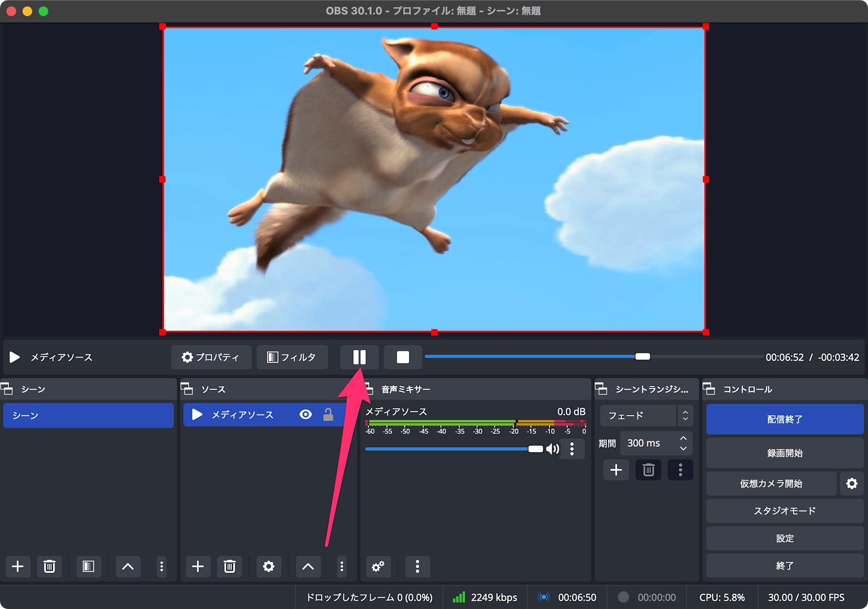Click the media playback seek slider
Screen dimensions: 868x609
coord(594,356)
